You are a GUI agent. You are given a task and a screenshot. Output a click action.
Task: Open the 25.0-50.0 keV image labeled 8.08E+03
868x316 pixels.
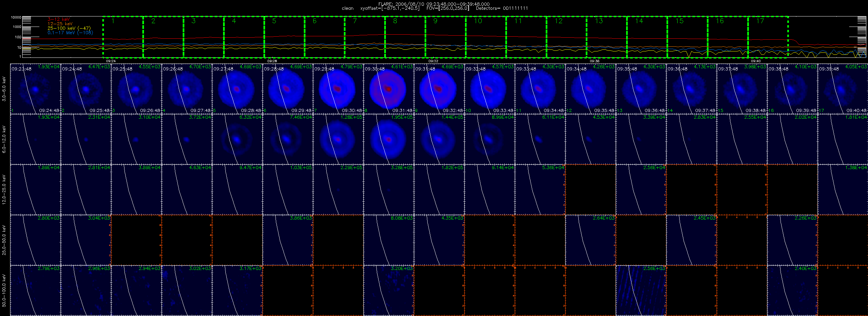pyautogui.click(x=389, y=240)
